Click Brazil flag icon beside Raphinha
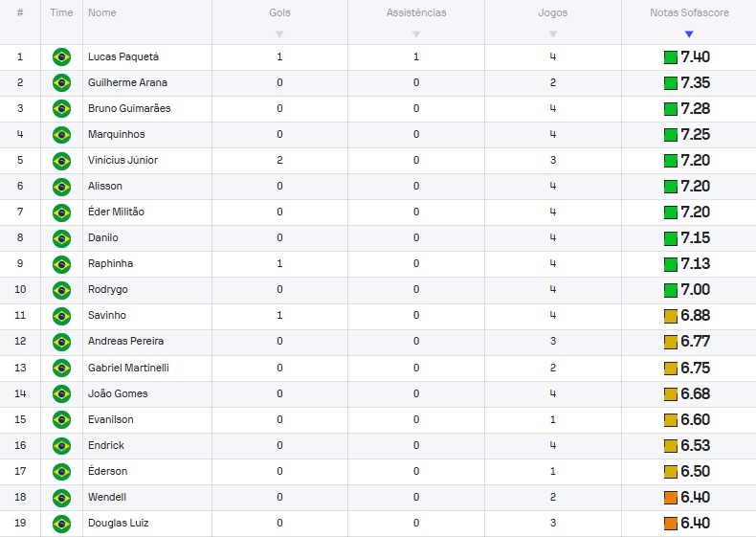The width and height of the screenshot is (756, 537). [61, 264]
